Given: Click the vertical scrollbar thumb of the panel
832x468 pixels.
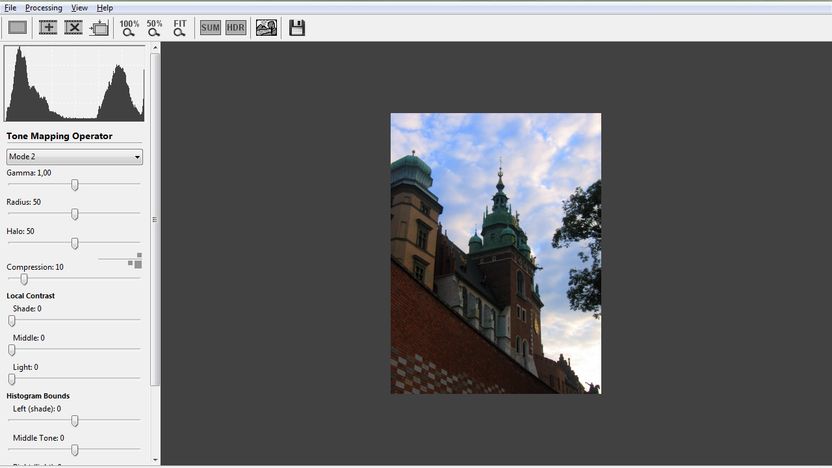Looking at the screenshot, I should [155, 219].
